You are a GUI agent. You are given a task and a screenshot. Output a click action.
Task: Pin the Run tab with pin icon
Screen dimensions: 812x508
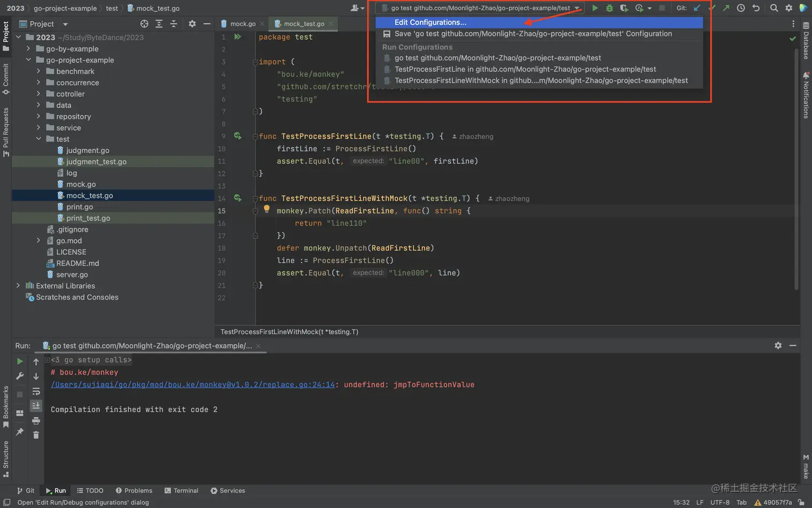pos(20,432)
